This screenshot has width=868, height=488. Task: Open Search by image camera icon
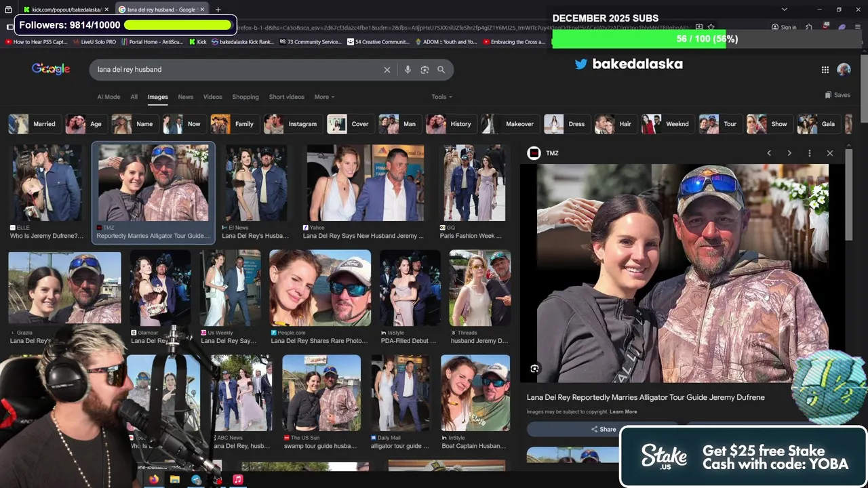click(x=425, y=70)
